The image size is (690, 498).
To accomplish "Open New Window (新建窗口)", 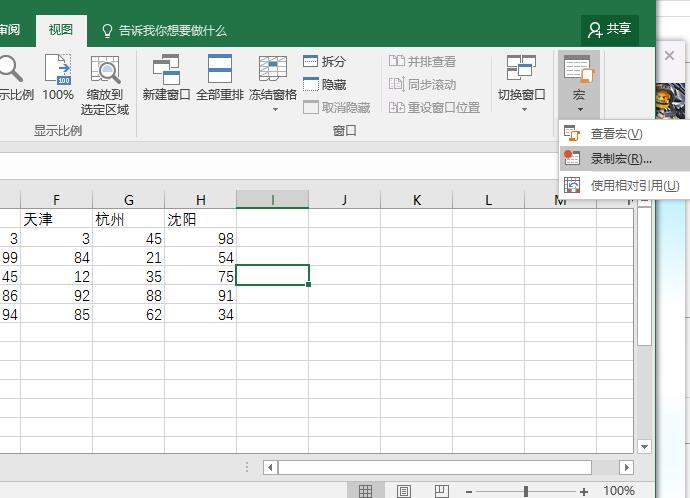I will pyautogui.click(x=166, y=77).
